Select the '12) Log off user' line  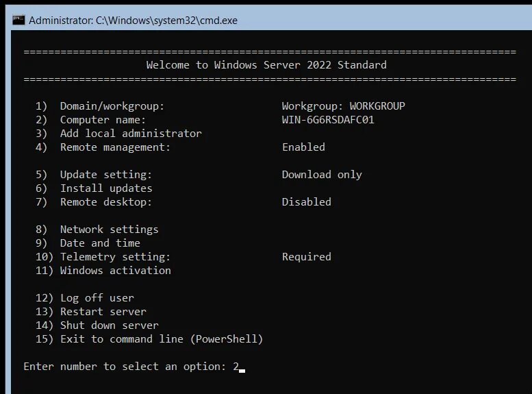[x=84, y=298]
